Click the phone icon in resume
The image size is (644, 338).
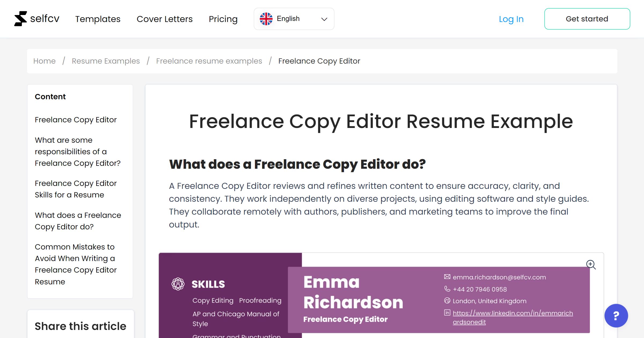[447, 289]
